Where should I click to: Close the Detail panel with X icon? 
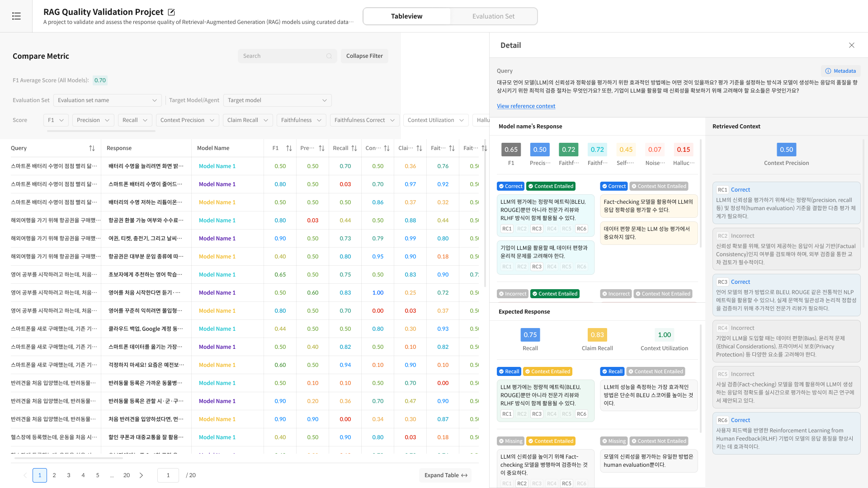click(x=852, y=45)
